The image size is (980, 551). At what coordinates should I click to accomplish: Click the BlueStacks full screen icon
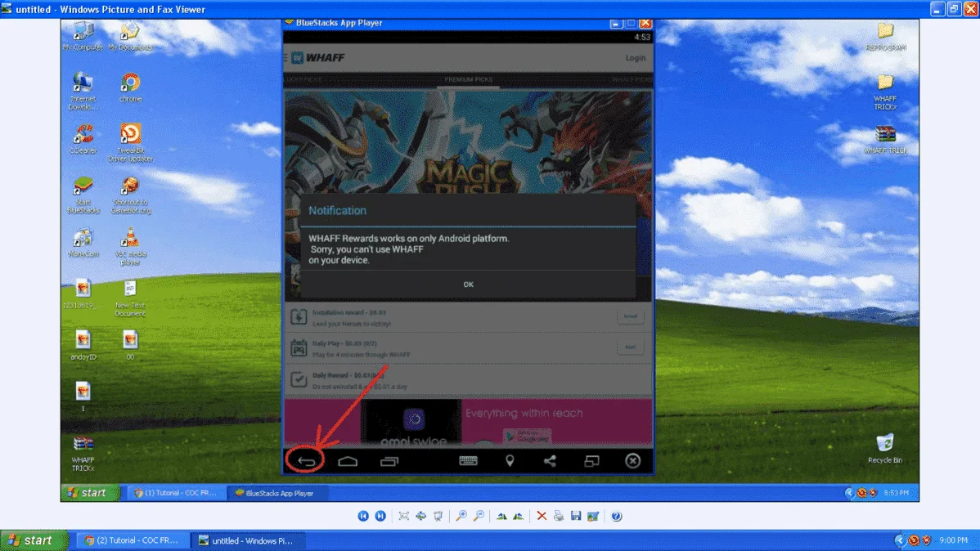tap(591, 461)
